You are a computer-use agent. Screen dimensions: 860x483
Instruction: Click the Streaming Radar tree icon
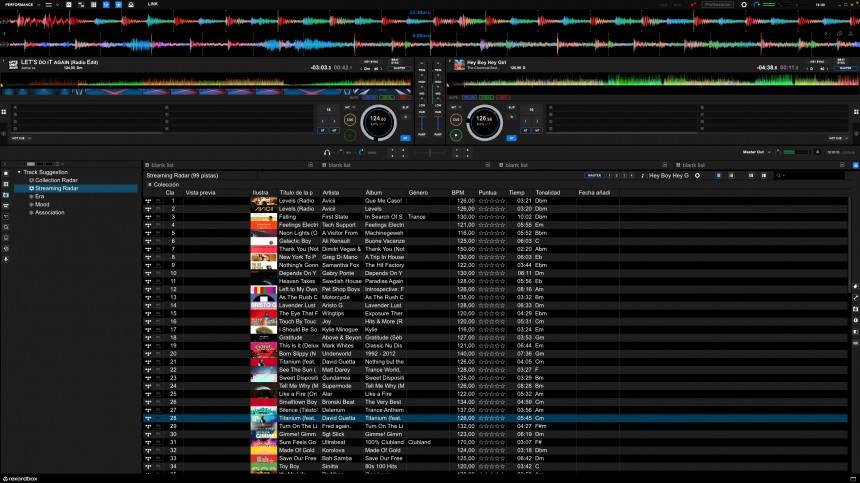coord(32,188)
